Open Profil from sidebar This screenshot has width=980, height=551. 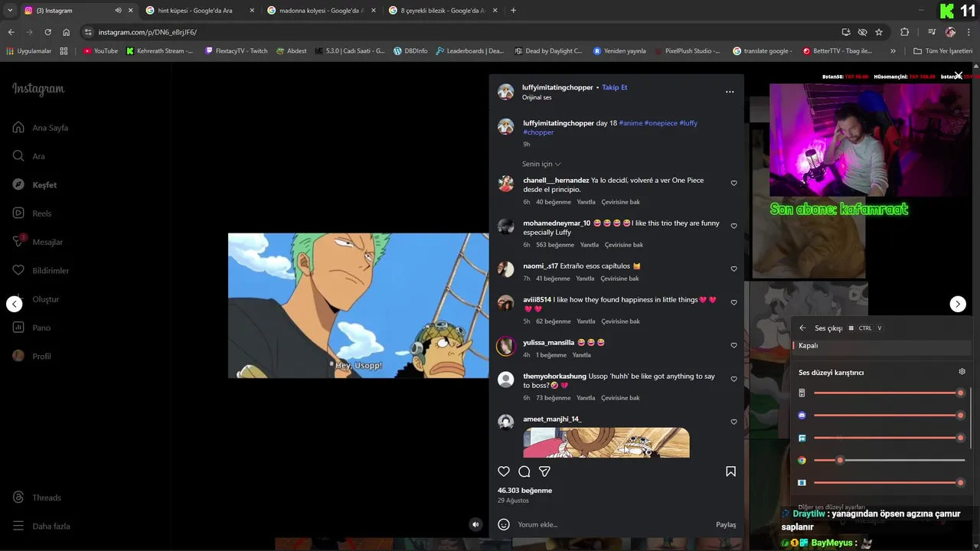[x=31, y=356]
